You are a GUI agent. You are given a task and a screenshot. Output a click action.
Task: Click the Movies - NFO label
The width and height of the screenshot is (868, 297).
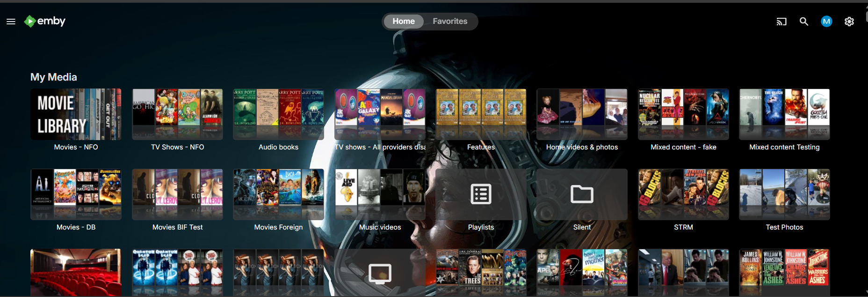click(76, 147)
